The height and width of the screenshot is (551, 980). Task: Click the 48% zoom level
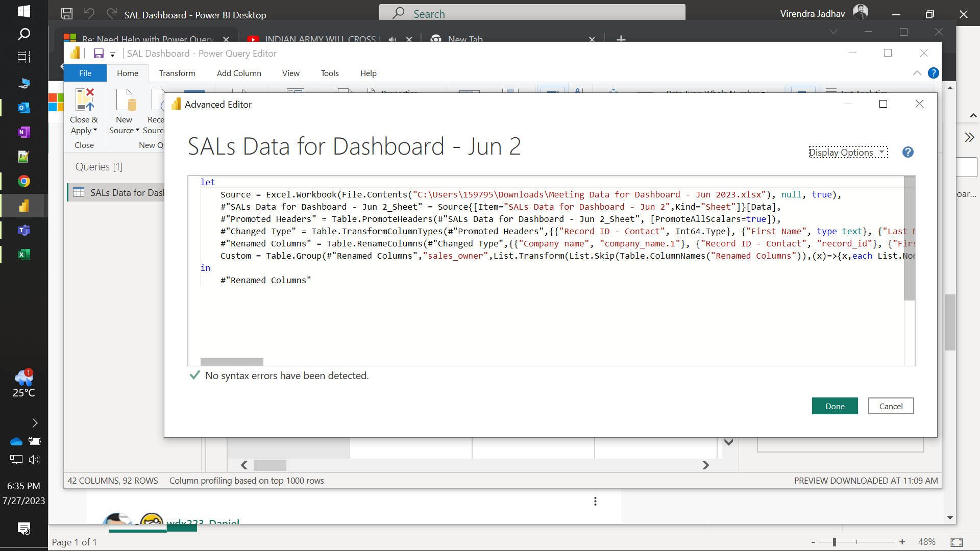pos(926,542)
